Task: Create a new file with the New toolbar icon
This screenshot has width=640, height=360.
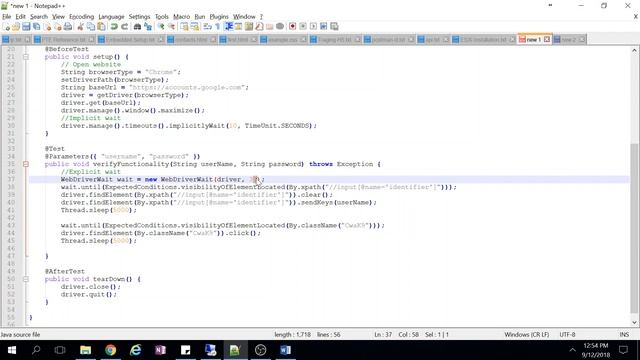Action: pos(6,27)
